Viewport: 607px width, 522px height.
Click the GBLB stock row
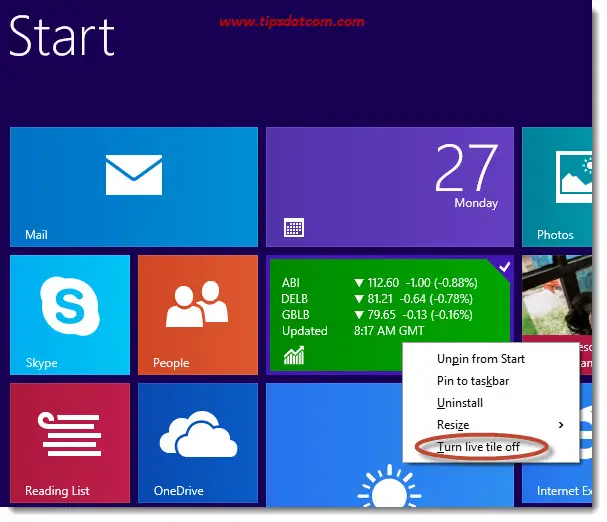pyautogui.click(x=377, y=314)
